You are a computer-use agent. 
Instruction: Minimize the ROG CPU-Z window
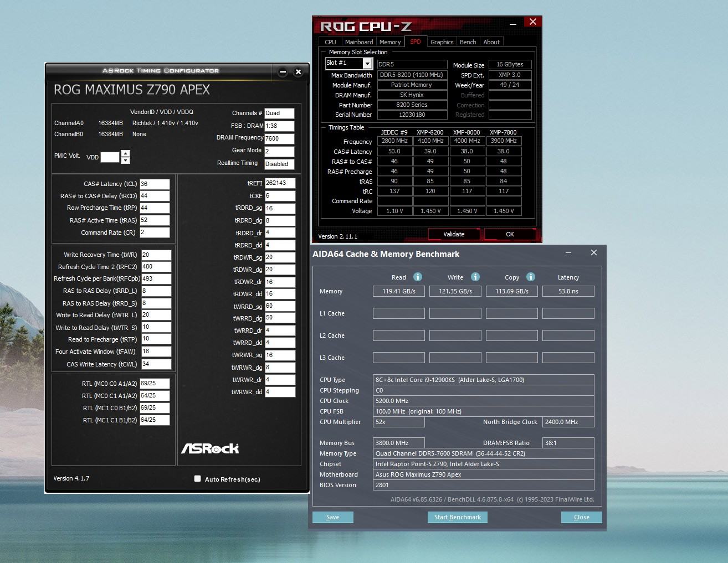(513, 24)
